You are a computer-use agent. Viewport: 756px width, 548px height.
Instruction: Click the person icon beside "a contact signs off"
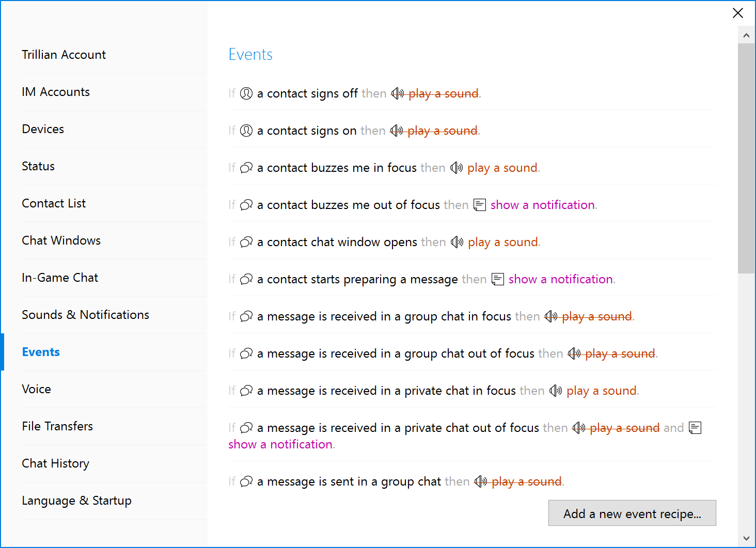[x=246, y=93]
